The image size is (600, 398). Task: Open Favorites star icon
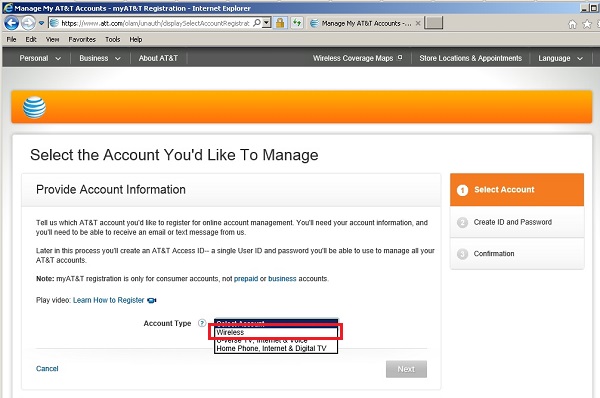pos(587,24)
